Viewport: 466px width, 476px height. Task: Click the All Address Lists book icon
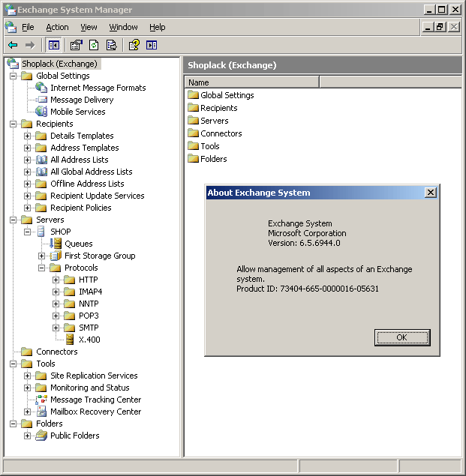[41, 160]
